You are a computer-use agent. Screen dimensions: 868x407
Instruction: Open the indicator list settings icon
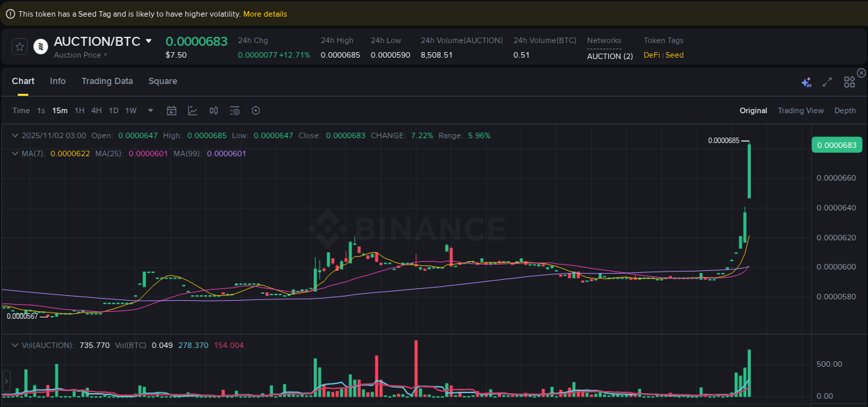click(234, 110)
